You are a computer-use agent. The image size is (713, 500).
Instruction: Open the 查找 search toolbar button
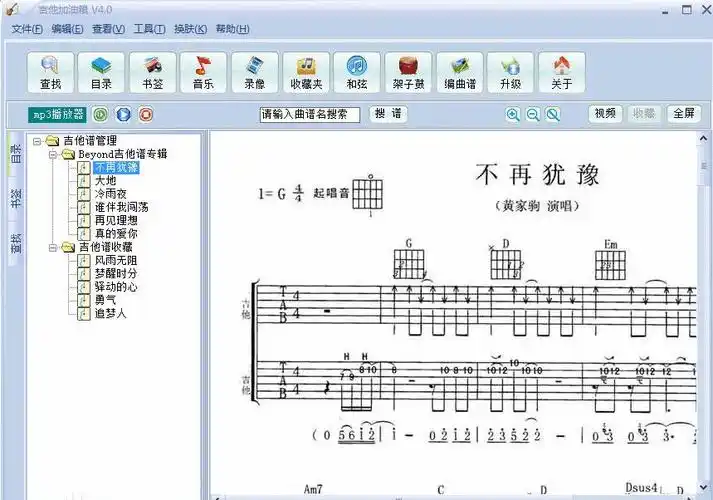click(50, 73)
